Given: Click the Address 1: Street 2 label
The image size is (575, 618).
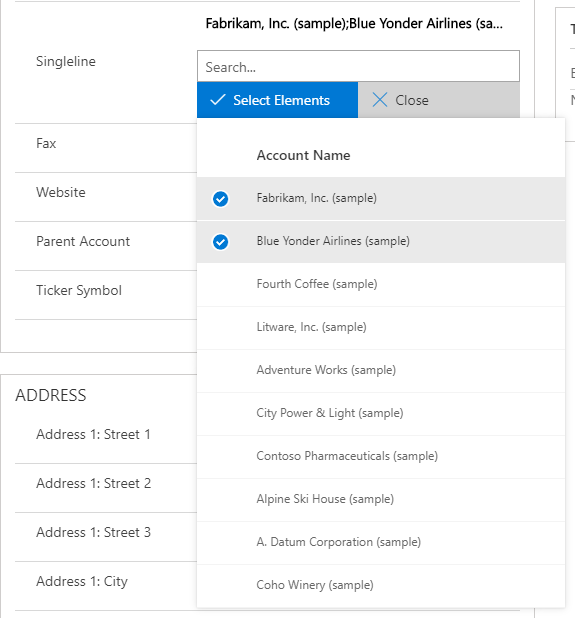Looking at the screenshot, I should point(93,483).
